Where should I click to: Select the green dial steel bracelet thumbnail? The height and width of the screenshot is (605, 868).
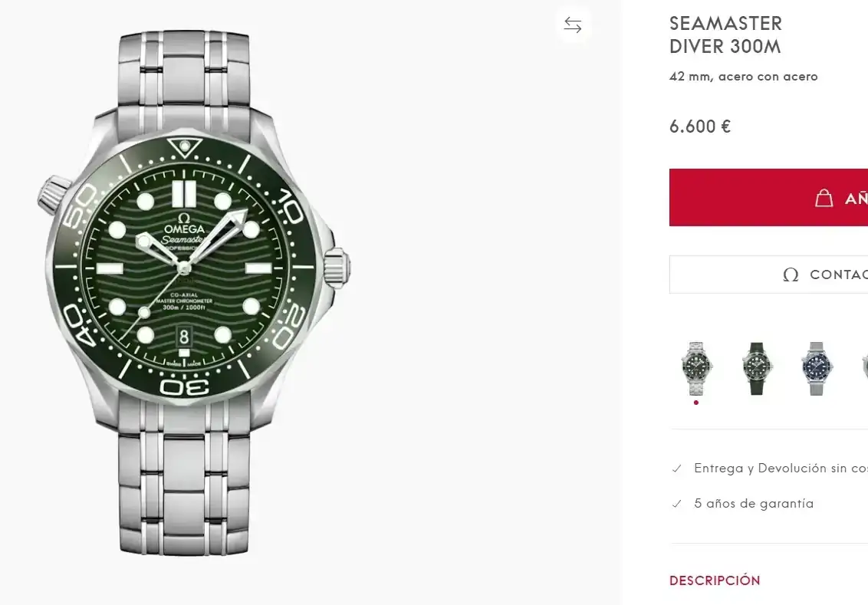(696, 368)
